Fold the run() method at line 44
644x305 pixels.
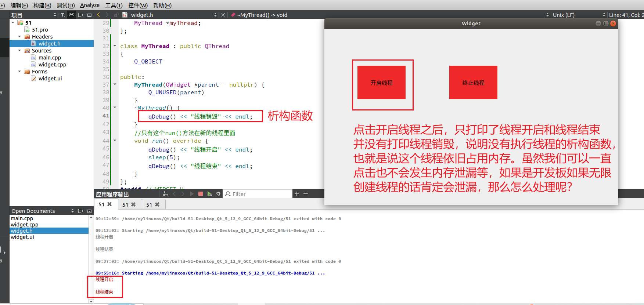pyautogui.click(x=115, y=141)
